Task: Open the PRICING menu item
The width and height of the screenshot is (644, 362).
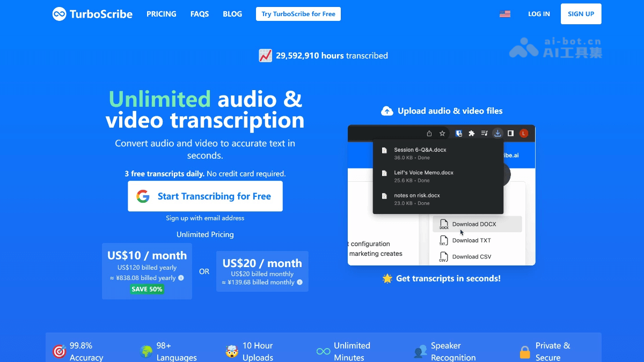Action: [161, 14]
